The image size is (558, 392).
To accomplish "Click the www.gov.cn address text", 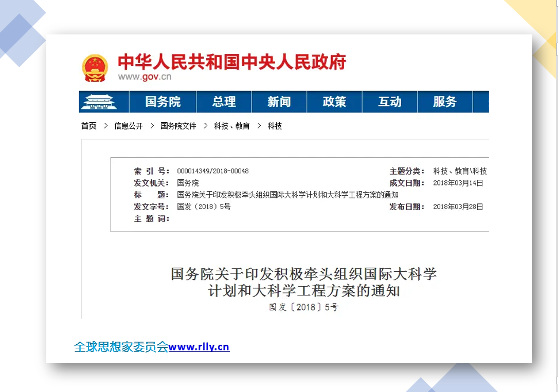I will [x=145, y=77].
